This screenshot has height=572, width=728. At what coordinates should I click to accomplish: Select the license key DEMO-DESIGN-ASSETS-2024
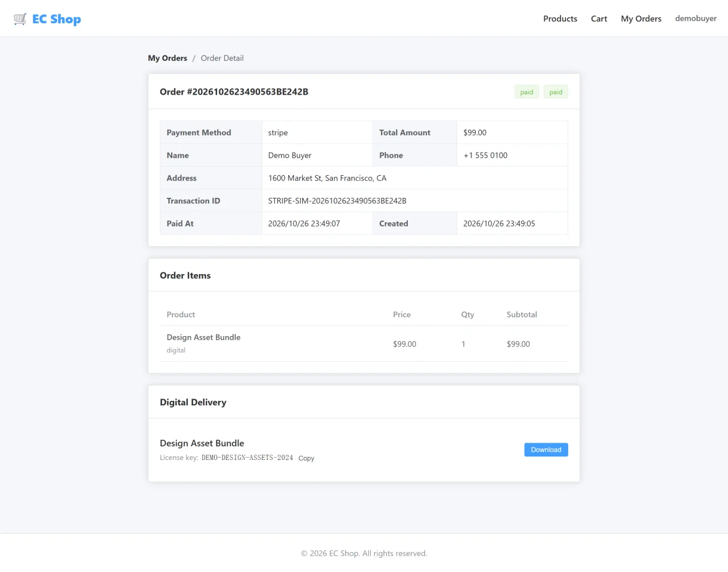tap(247, 458)
